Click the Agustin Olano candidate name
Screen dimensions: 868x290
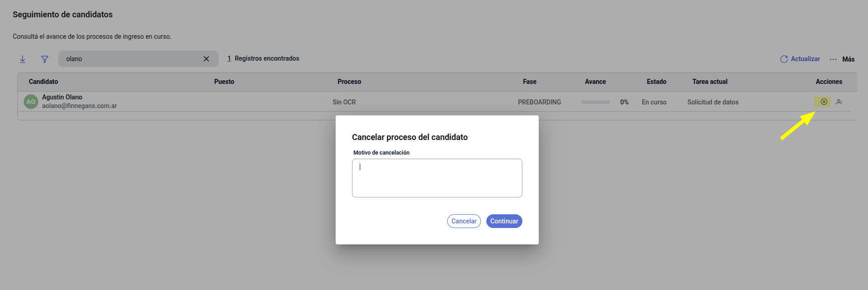click(x=62, y=97)
